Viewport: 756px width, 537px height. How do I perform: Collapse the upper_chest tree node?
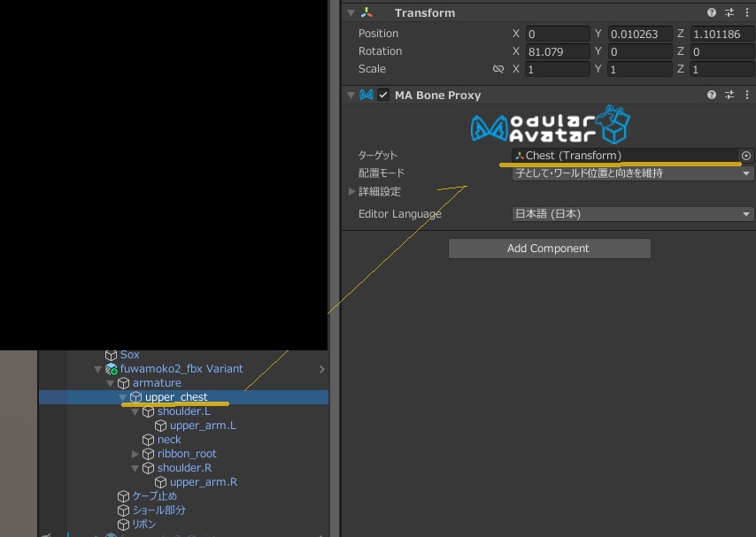[123, 397]
